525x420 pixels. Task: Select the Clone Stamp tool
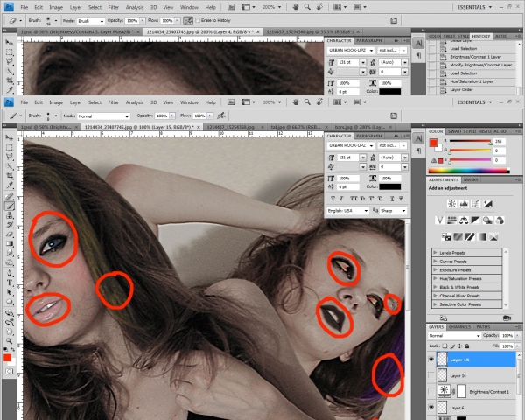click(10, 215)
